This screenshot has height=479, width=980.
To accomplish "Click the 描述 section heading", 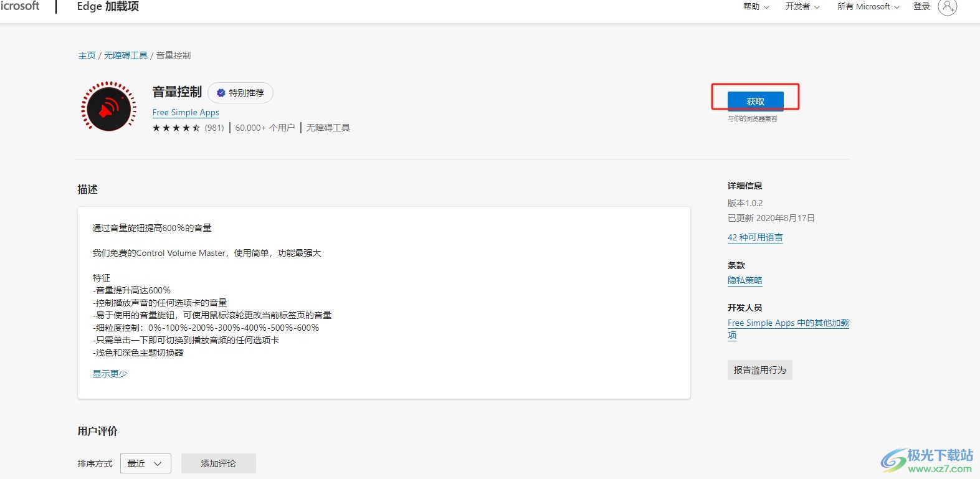I will 88,189.
